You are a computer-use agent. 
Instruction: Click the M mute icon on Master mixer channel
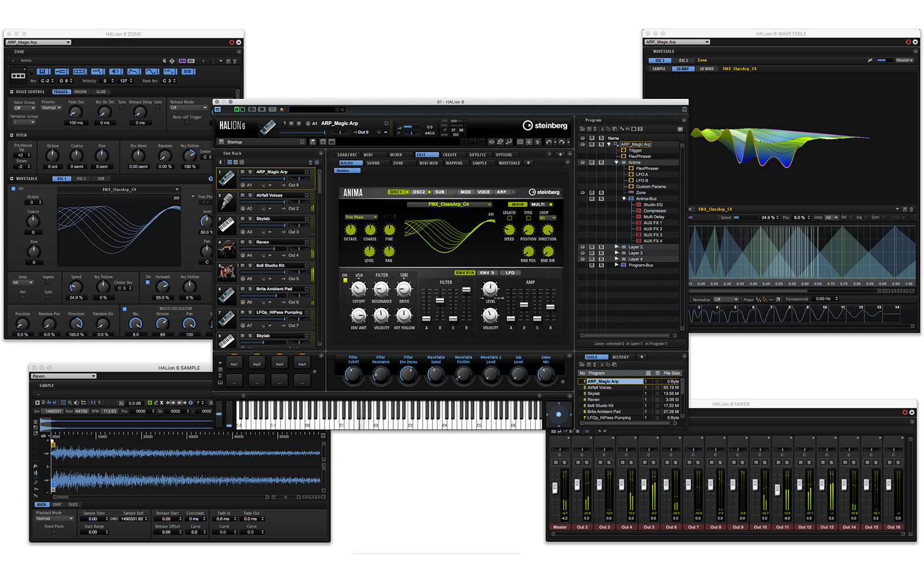coord(556,462)
